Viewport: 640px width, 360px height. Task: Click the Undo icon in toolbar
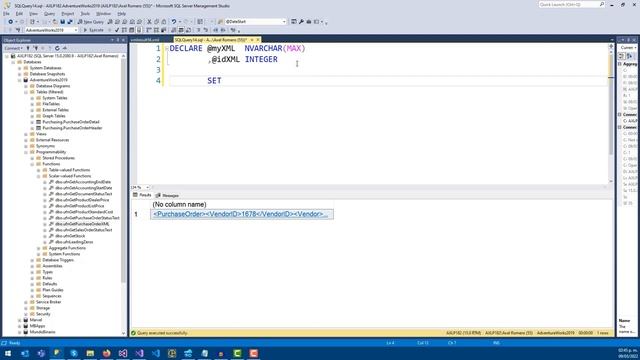tap(174, 22)
